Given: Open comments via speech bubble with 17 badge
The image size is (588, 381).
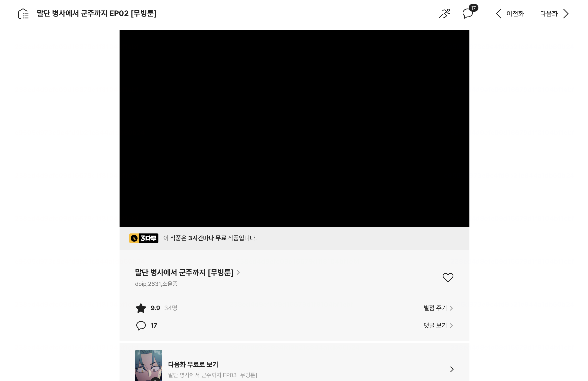Looking at the screenshot, I should (468, 13).
